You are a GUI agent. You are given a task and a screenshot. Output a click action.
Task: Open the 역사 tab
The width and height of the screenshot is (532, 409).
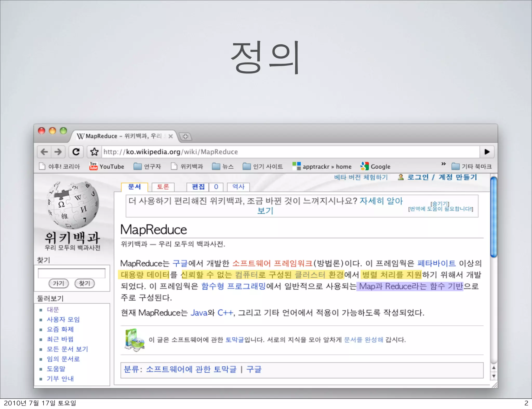pyautogui.click(x=238, y=187)
